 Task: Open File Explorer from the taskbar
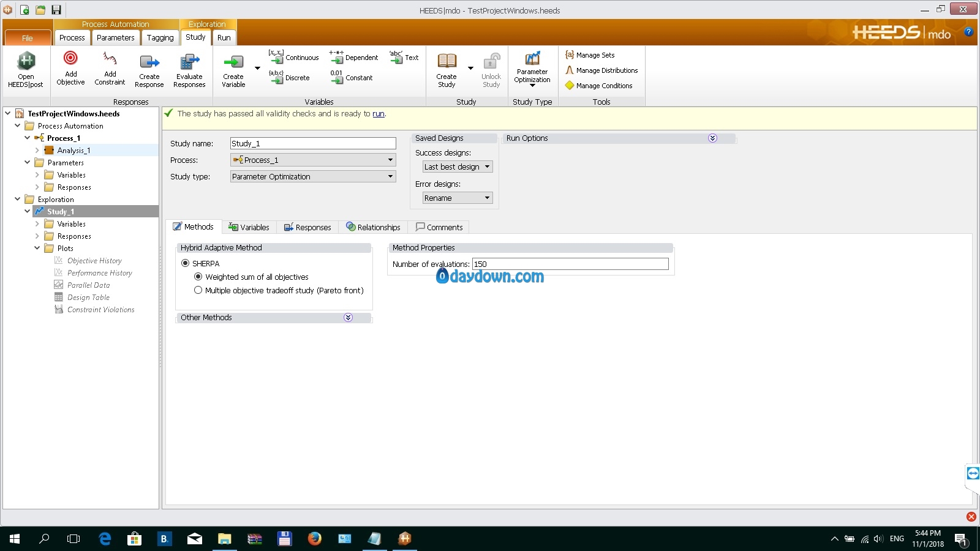tap(225, 539)
